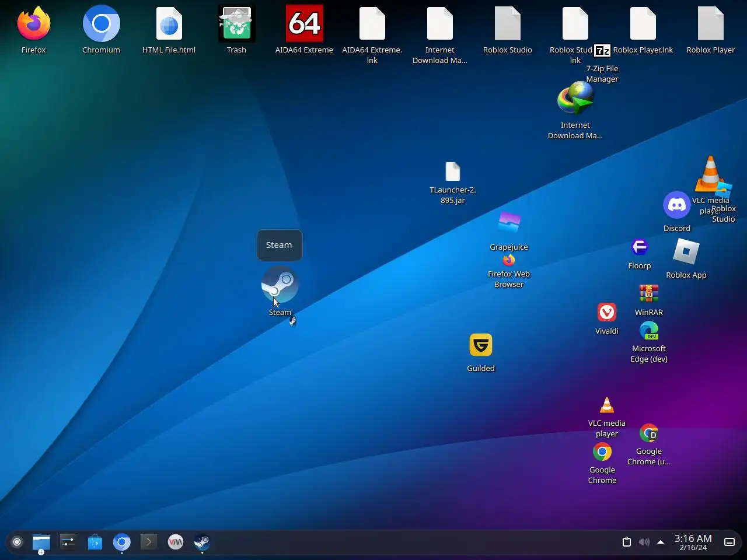Open the large VLC cone icon at top right
The width and height of the screenshot is (747, 560).
pyautogui.click(x=710, y=173)
